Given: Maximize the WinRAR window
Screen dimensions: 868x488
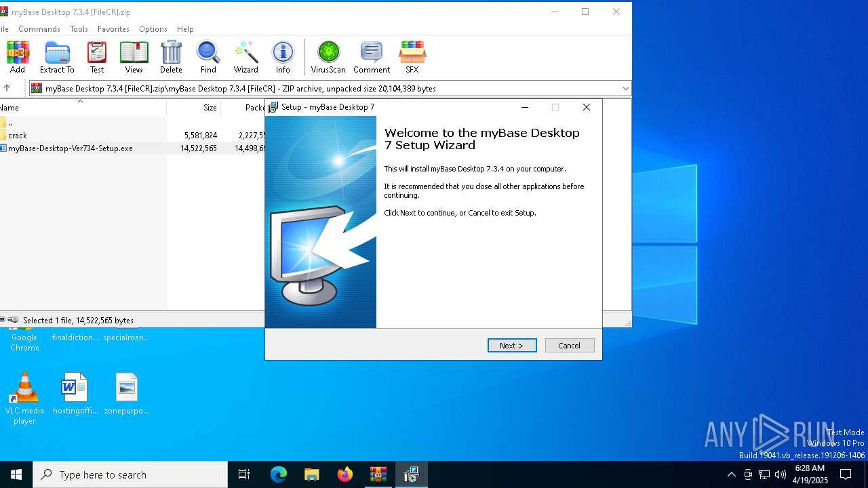Looking at the screenshot, I should pos(585,12).
